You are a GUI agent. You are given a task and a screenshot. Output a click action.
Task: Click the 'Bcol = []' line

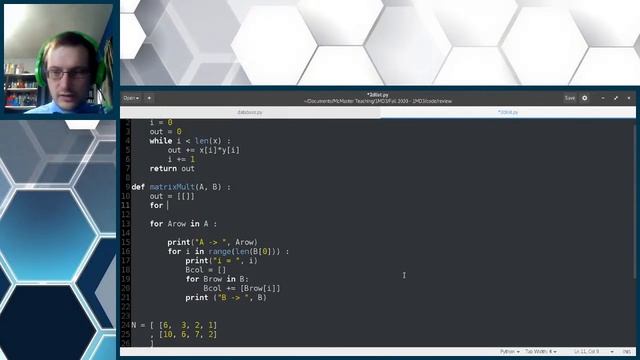tap(205, 270)
